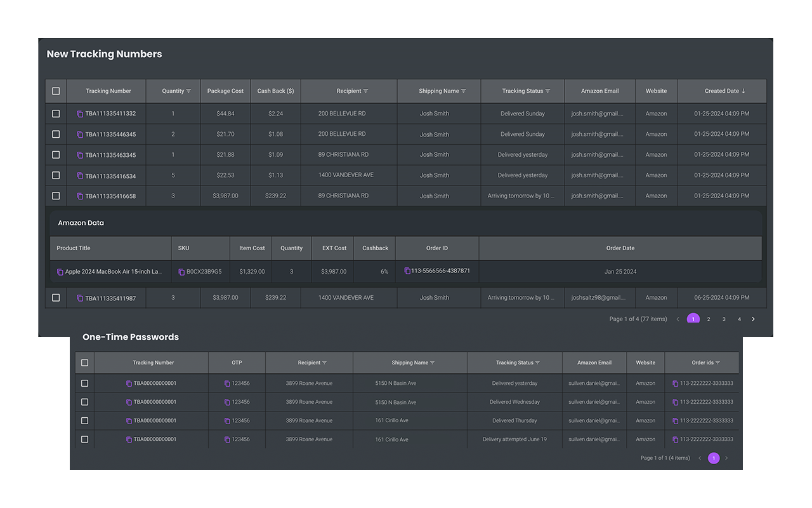
Task: Open the Quantity column filter
Action: pos(189,91)
